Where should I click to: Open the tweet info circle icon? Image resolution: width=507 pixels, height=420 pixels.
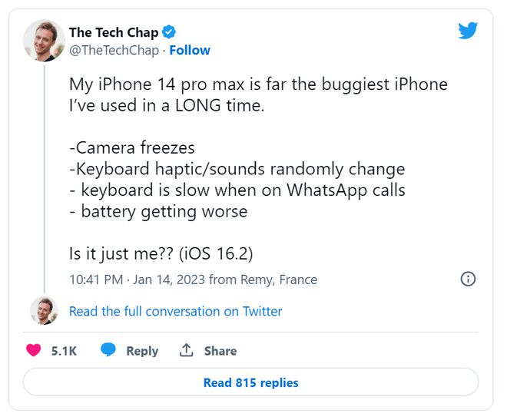pos(468,279)
